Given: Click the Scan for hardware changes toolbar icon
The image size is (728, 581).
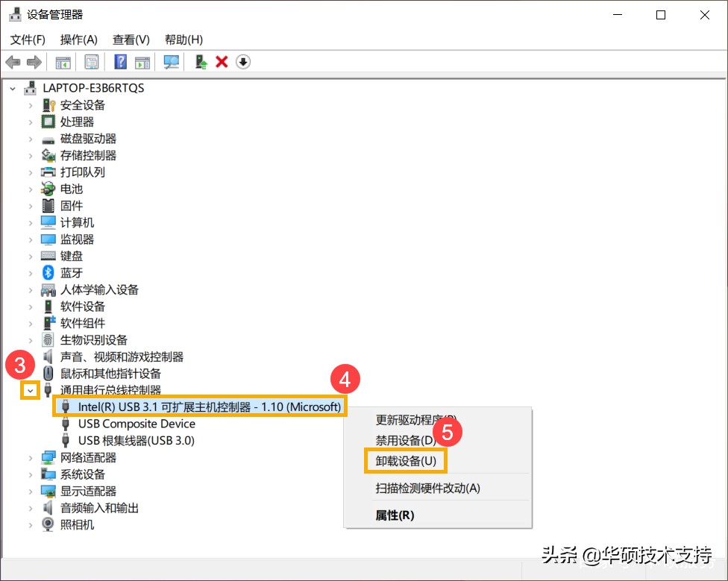Looking at the screenshot, I should 171,62.
